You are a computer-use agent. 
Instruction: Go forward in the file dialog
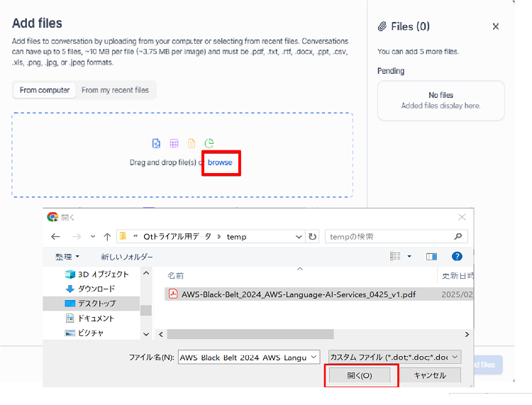[77, 237]
